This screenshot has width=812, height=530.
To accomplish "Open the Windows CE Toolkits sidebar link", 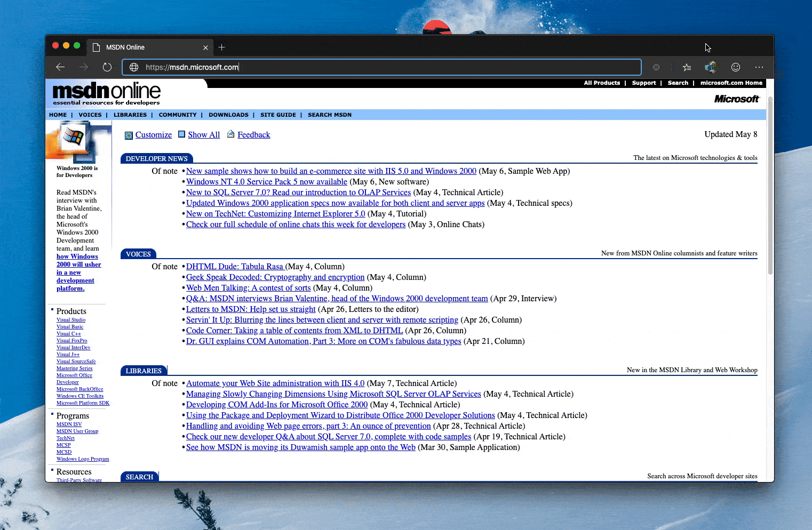I will (x=80, y=396).
